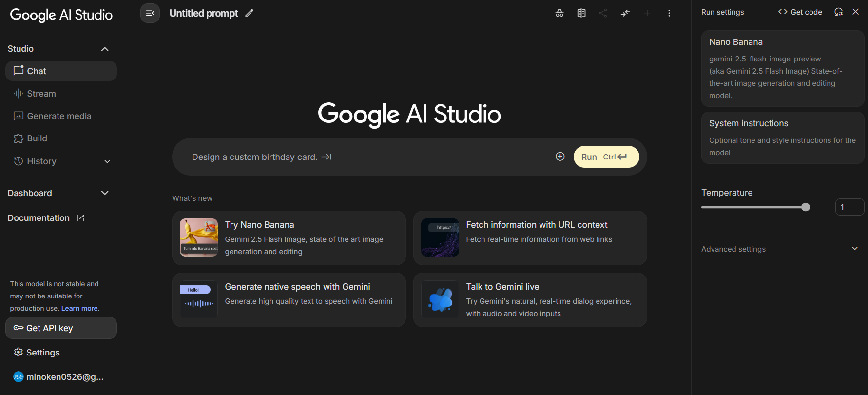Viewport: 868px width, 395px height.
Task: Click the History clock icon
Action: [19, 161]
